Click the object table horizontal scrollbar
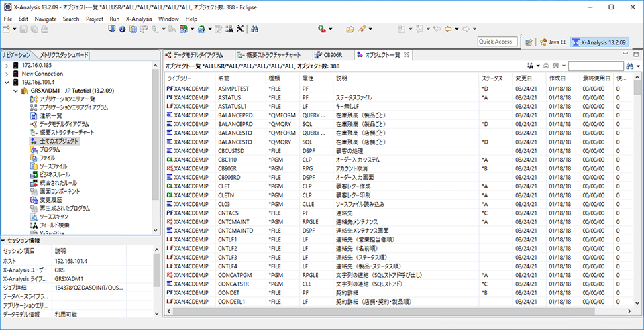The width and height of the screenshot is (644, 330). [399, 311]
